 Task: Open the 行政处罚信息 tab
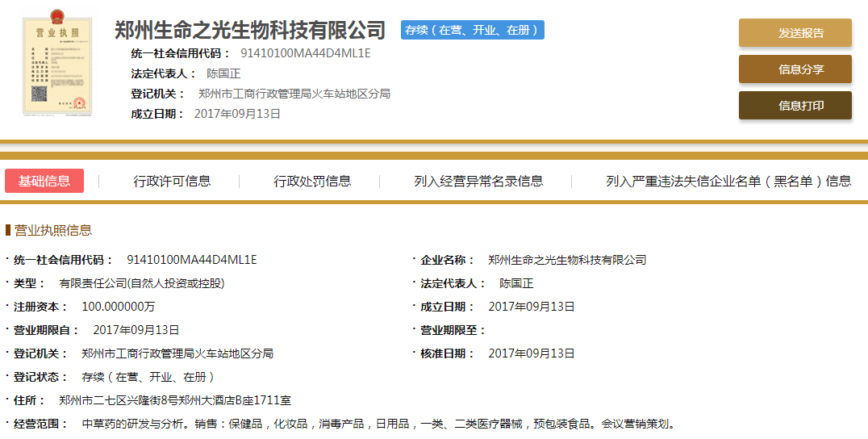pyautogui.click(x=312, y=181)
